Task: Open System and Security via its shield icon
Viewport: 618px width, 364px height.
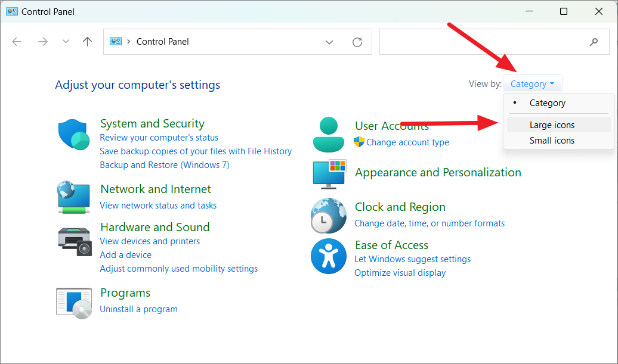Action: pyautogui.click(x=73, y=135)
